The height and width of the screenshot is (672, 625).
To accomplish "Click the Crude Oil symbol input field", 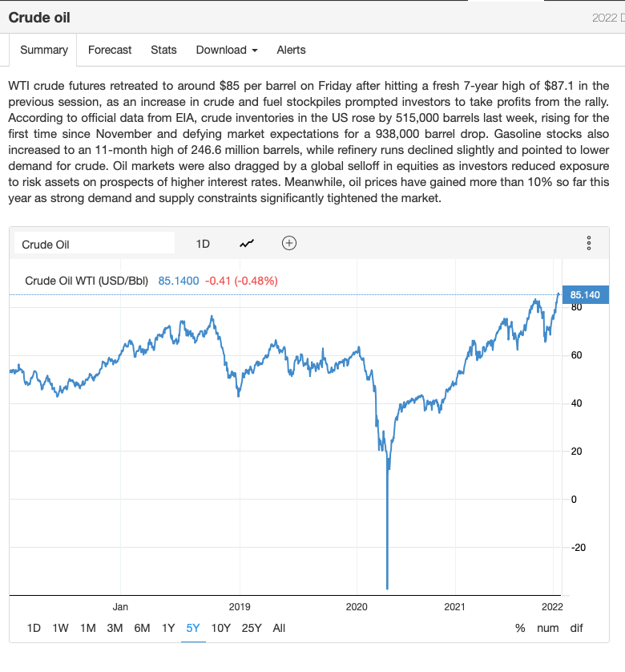I will coord(95,244).
